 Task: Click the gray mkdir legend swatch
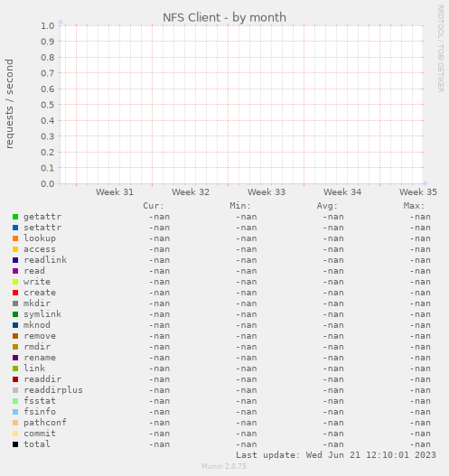pos(15,303)
